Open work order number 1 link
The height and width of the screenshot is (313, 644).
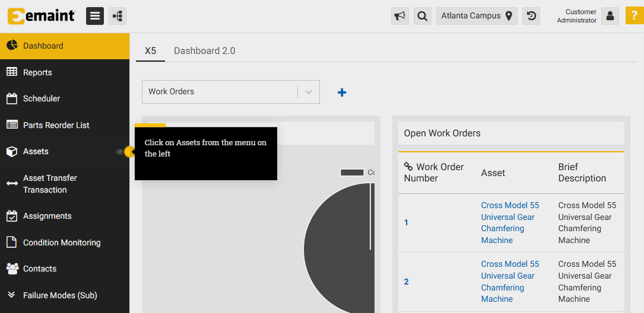(407, 223)
